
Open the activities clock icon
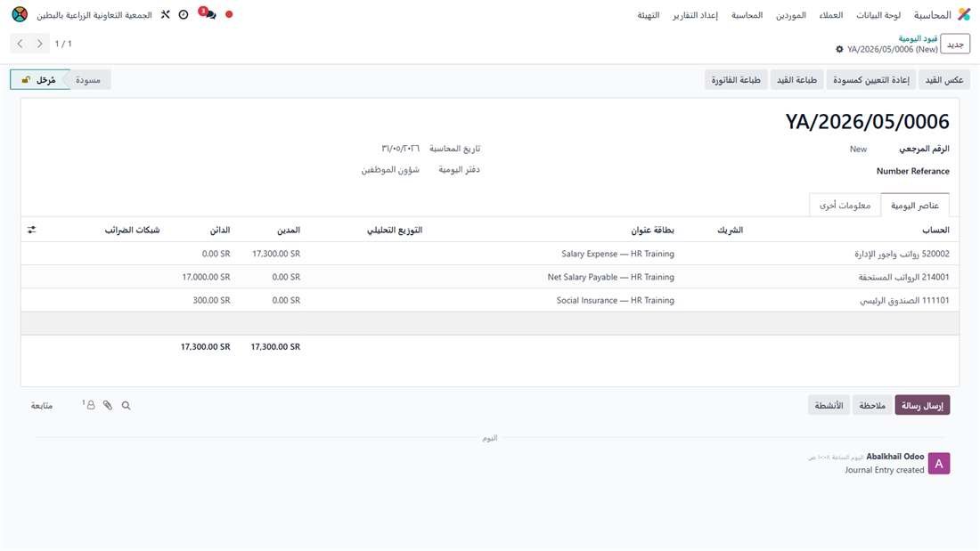pyautogui.click(x=184, y=14)
